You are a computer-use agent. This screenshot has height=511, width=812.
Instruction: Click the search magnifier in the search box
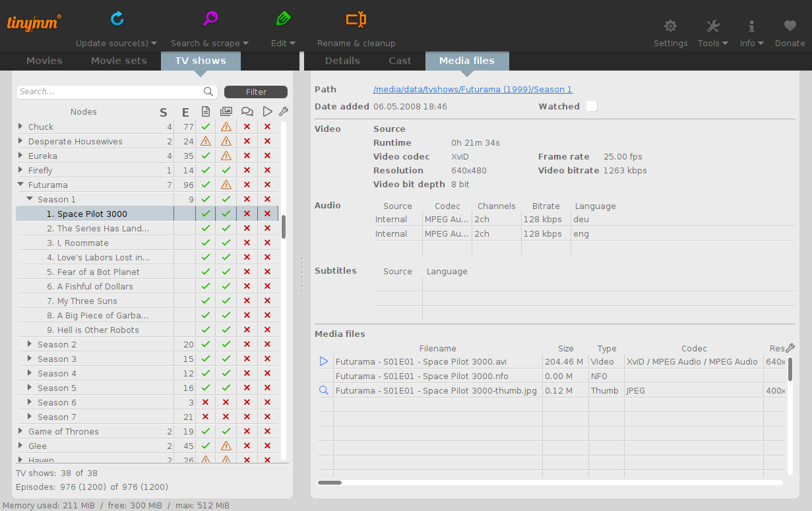coord(208,92)
